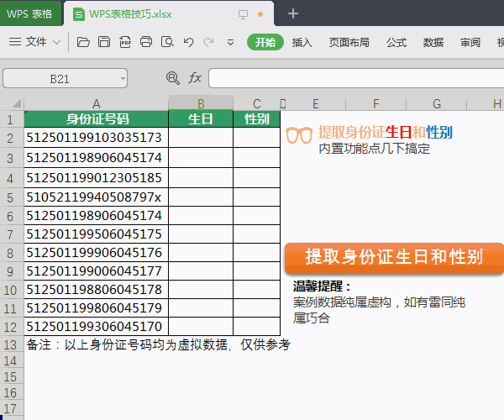Expand quick access toolbar customize arrow
The image size is (504, 420).
pyautogui.click(x=230, y=42)
